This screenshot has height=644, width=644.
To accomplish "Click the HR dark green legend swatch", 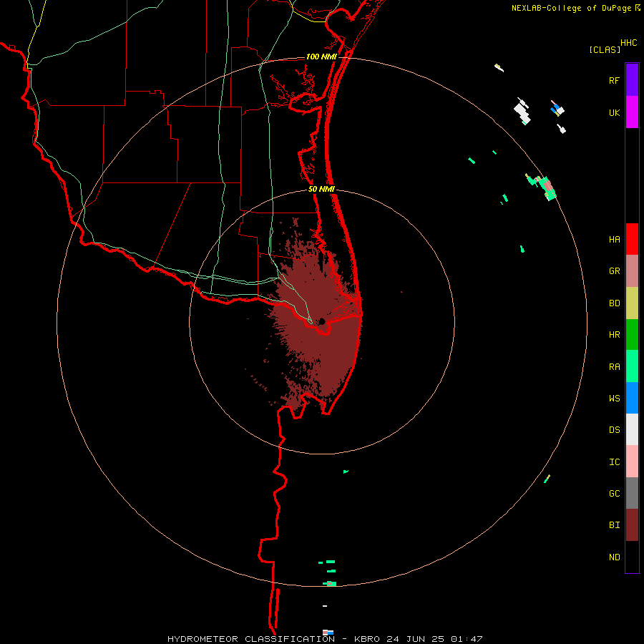I will point(632,335).
